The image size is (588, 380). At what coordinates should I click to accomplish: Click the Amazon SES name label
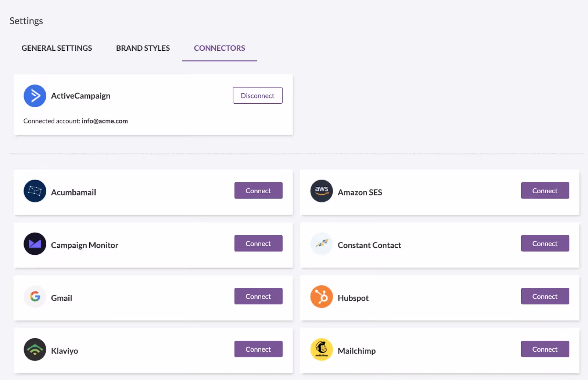point(360,192)
